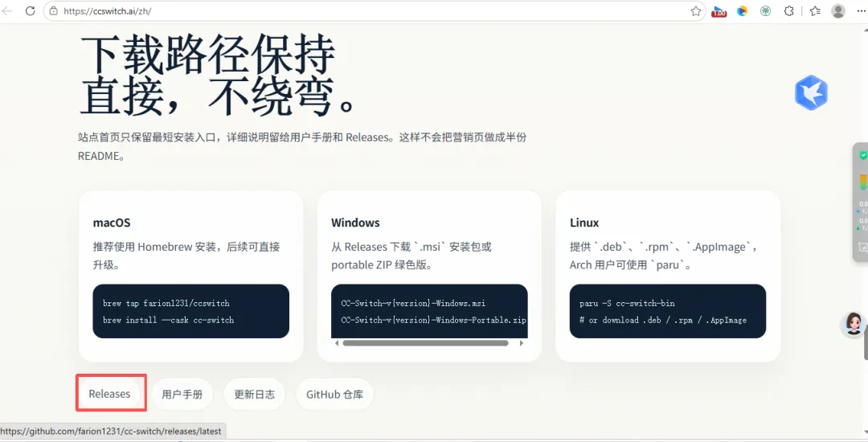This screenshot has height=442, width=868.
Task: Open the browser Extensions puzzle icon
Action: [789, 10]
